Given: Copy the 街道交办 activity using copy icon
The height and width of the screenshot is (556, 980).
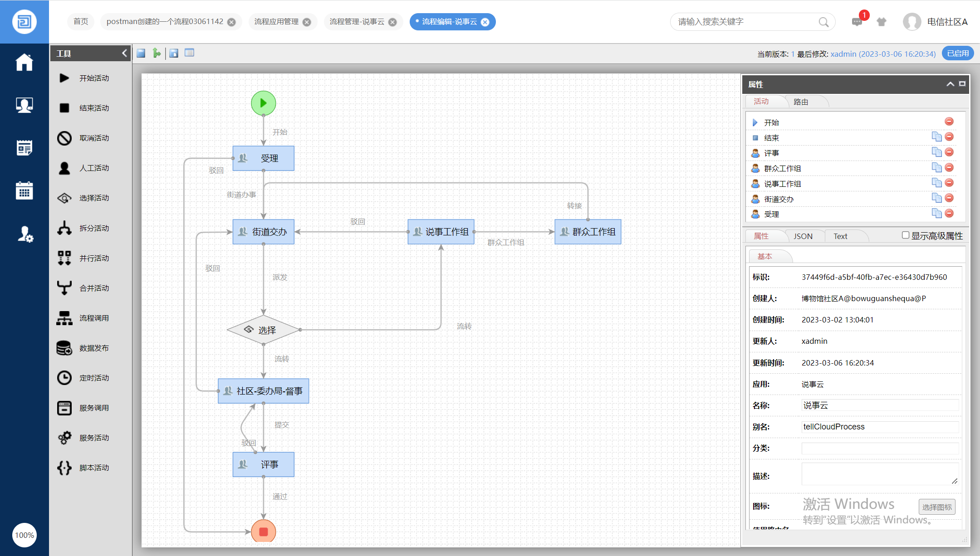Looking at the screenshot, I should pyautogui.click(x=936, y=198).
